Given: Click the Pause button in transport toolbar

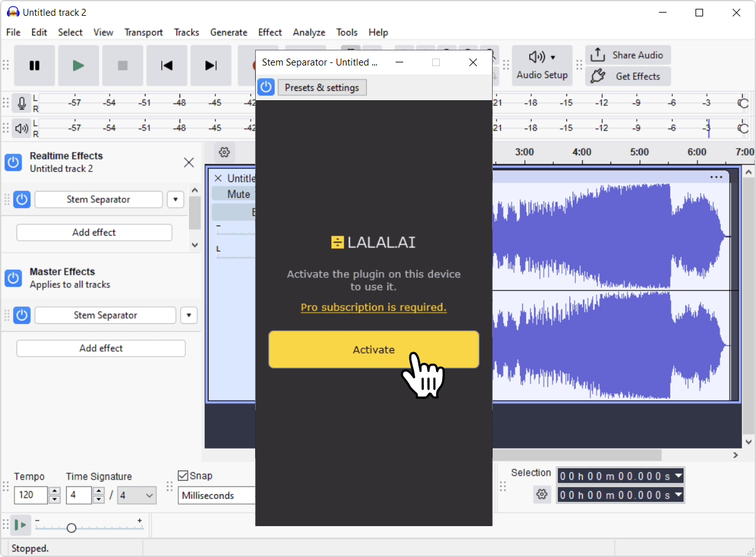Looking at the screenshot, I should pyautogui.click(x=35, y=66).
